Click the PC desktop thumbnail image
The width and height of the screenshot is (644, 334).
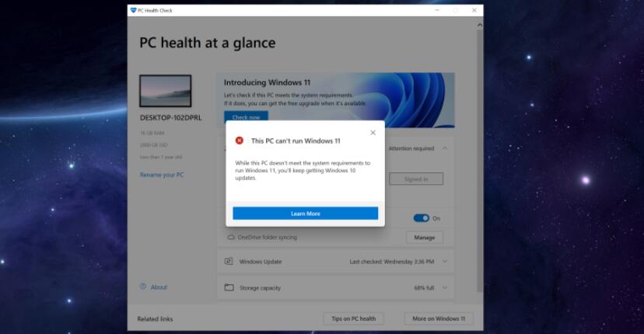[166, 91]
